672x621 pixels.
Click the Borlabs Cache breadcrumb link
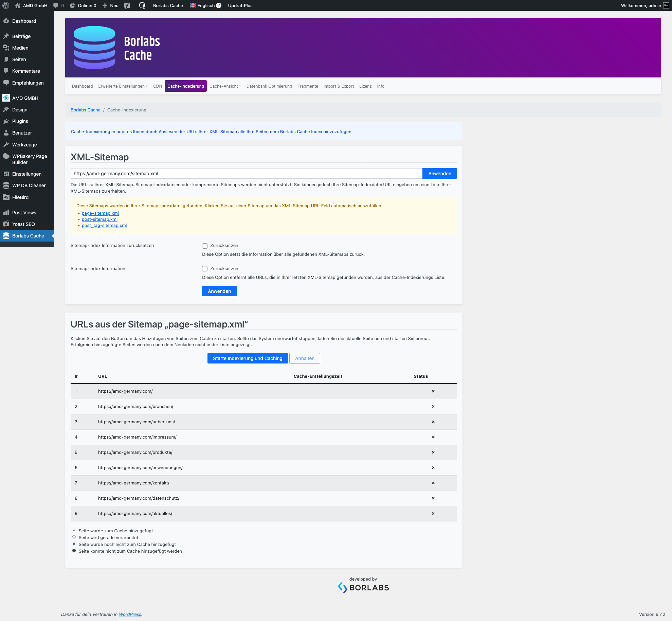coord(86,110)
